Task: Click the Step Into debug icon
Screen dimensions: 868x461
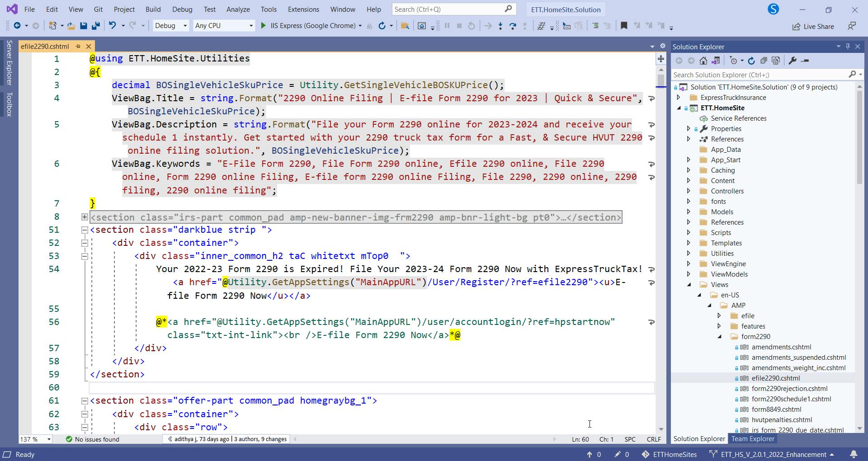Action: point(500,26)
